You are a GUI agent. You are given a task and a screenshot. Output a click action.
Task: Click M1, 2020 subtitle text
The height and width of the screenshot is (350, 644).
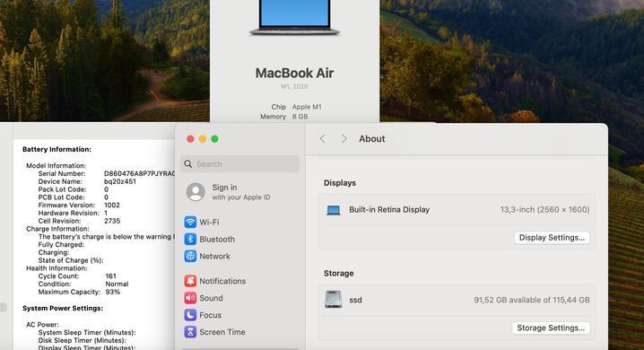click(x=294, y=86)
